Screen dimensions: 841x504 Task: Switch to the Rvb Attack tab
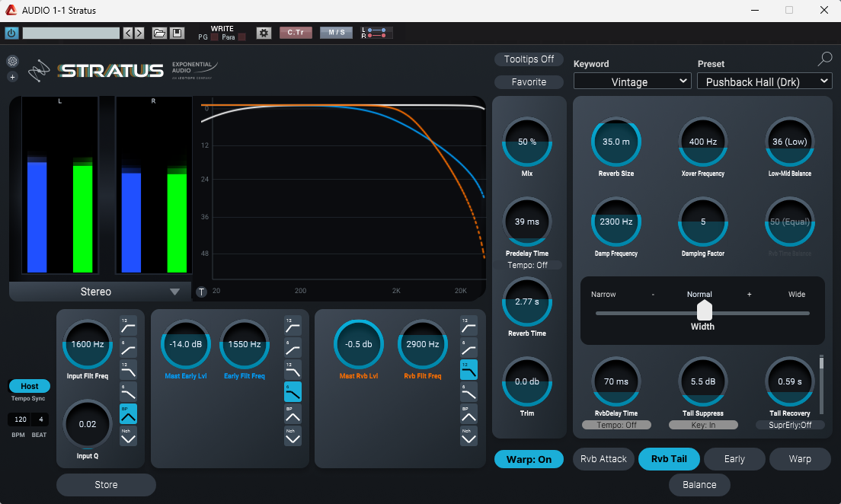pos(603,459)
